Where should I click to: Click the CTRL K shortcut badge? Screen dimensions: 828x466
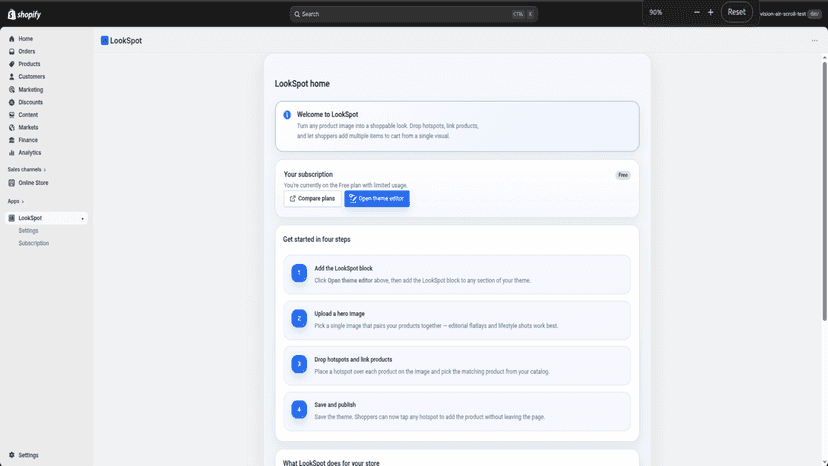(x=523, y=14)
